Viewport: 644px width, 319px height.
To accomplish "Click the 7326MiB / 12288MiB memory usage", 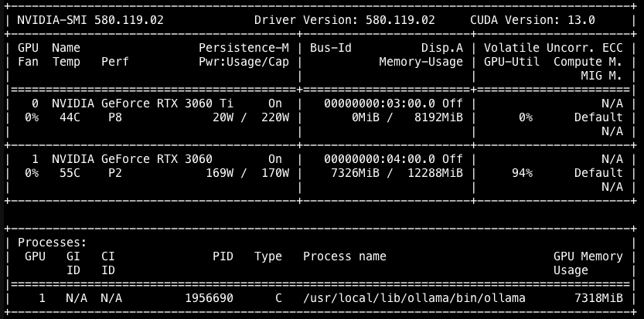I will click(x=397, y=173).
